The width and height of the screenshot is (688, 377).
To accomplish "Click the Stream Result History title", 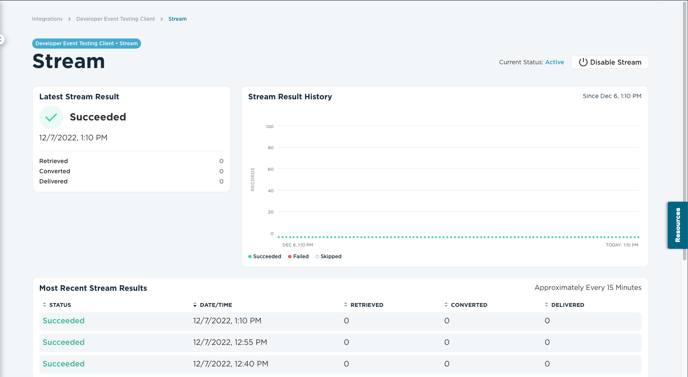I will click(290, 97).
